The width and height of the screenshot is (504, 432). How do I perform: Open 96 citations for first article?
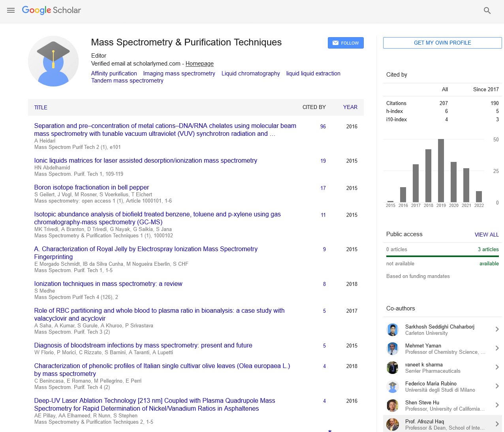(323, 126)
